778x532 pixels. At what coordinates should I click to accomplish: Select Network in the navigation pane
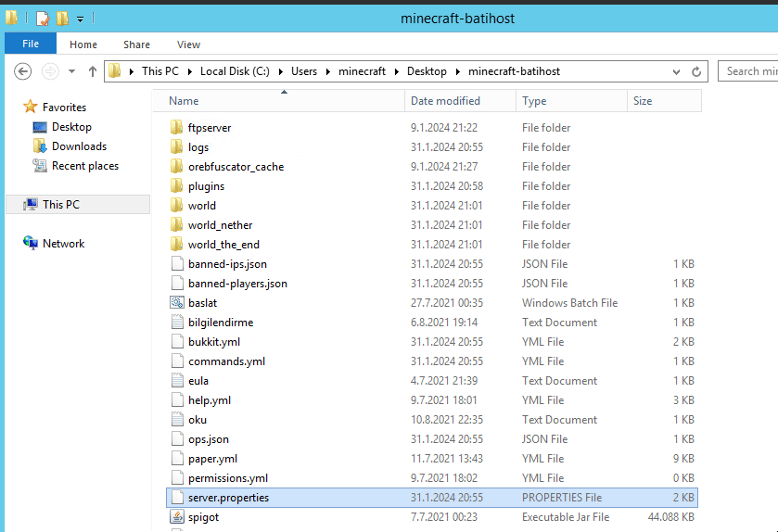63,244
